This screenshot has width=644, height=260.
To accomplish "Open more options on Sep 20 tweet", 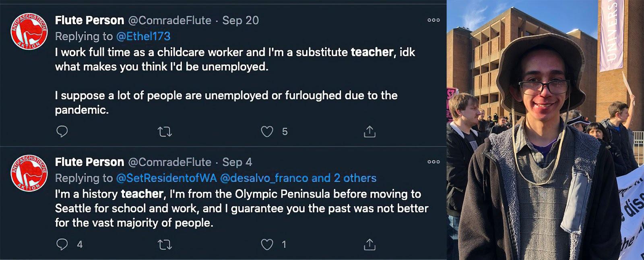I will pyautogui.click(x=433, y=20).
